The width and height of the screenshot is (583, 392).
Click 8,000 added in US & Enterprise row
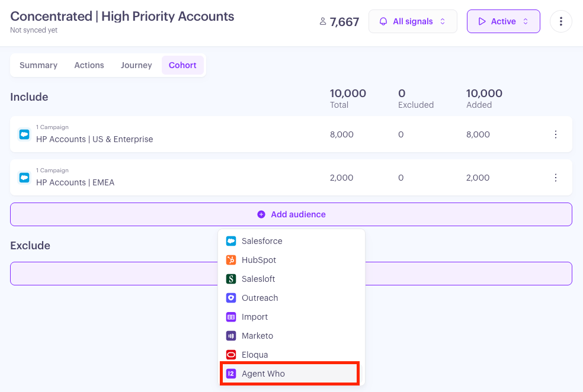click(478, 134)
